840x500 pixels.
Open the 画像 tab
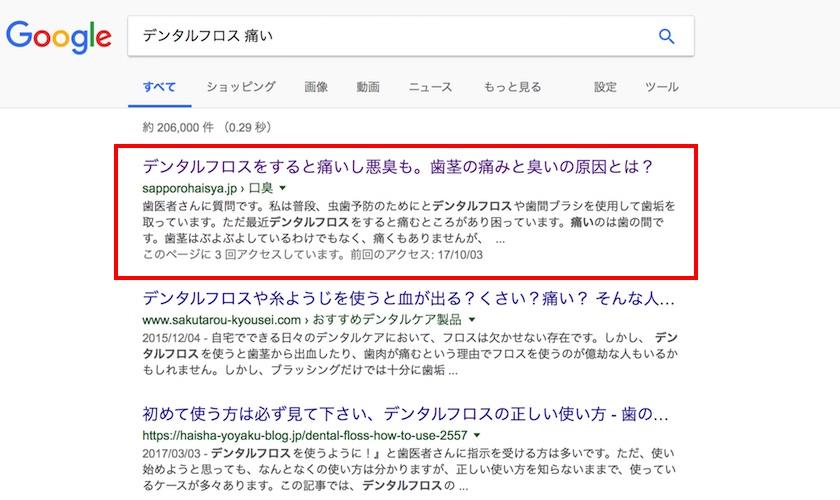pos(316,87)
